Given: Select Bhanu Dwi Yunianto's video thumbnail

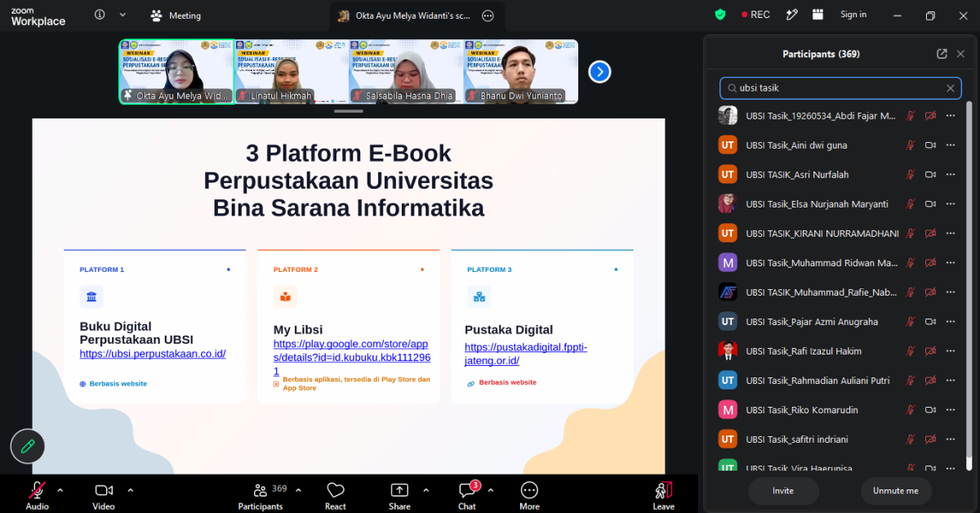Looking at the screenshot, I should [x=521, y=72].
